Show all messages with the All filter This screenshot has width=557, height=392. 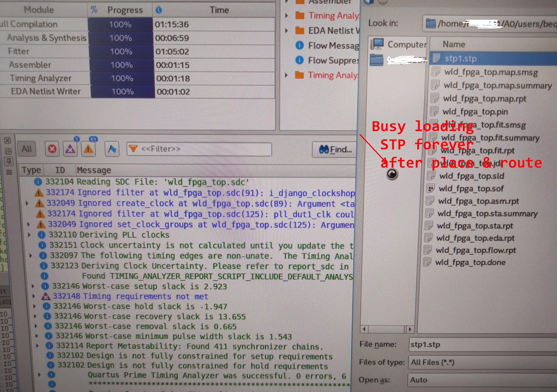tap(27, 149)
